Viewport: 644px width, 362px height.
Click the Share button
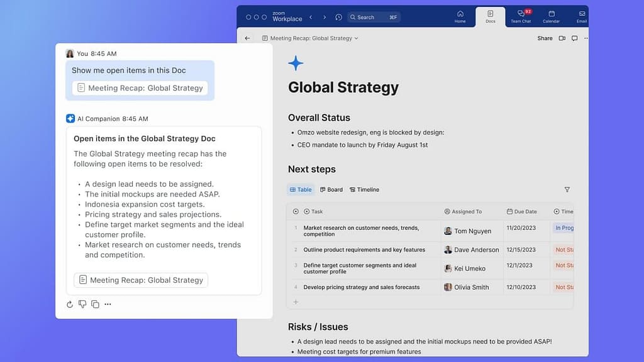tap(545, 38)
